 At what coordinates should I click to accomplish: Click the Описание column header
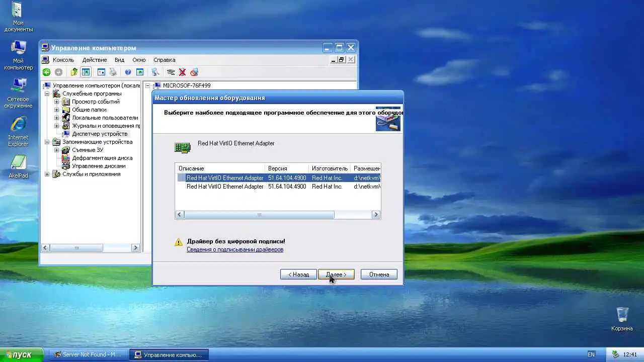click(220, 168)
